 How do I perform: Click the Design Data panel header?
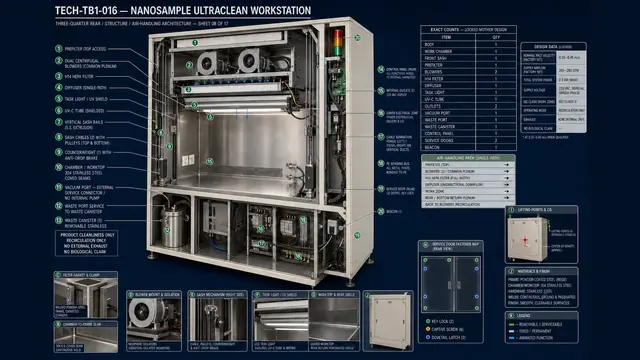click(553, 47)
